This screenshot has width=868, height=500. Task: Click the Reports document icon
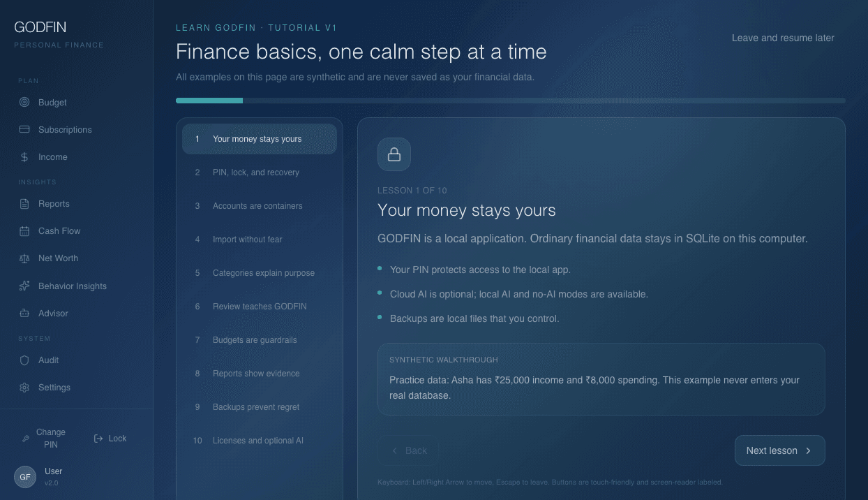(24, 204)
